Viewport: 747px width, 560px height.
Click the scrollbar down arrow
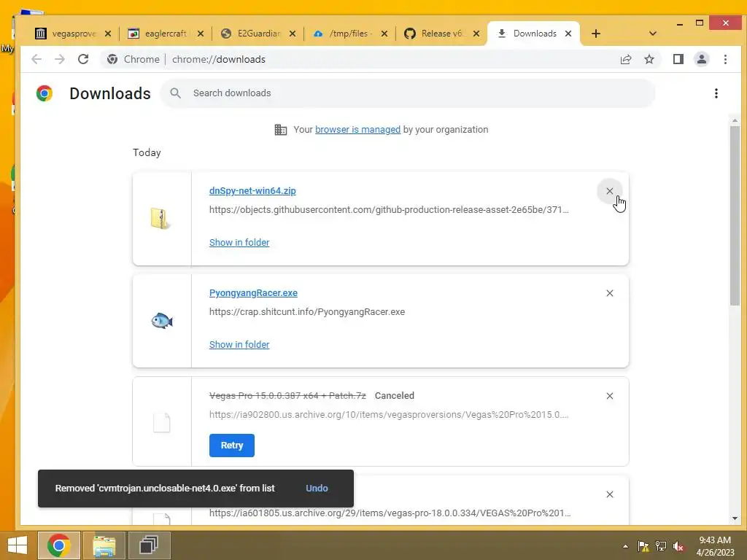tap(735, 519)
